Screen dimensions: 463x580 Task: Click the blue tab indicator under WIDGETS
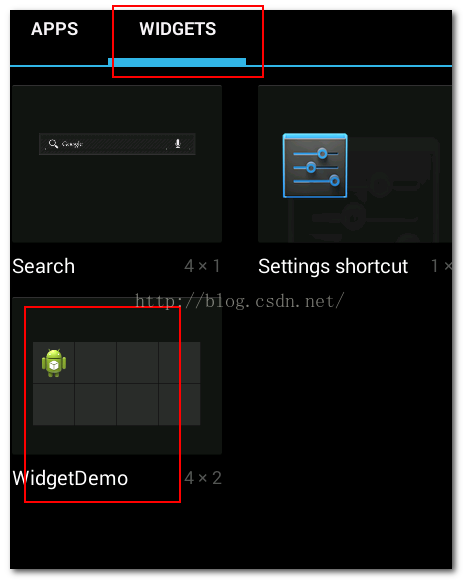pyautogui.click(x=177, y=62)
